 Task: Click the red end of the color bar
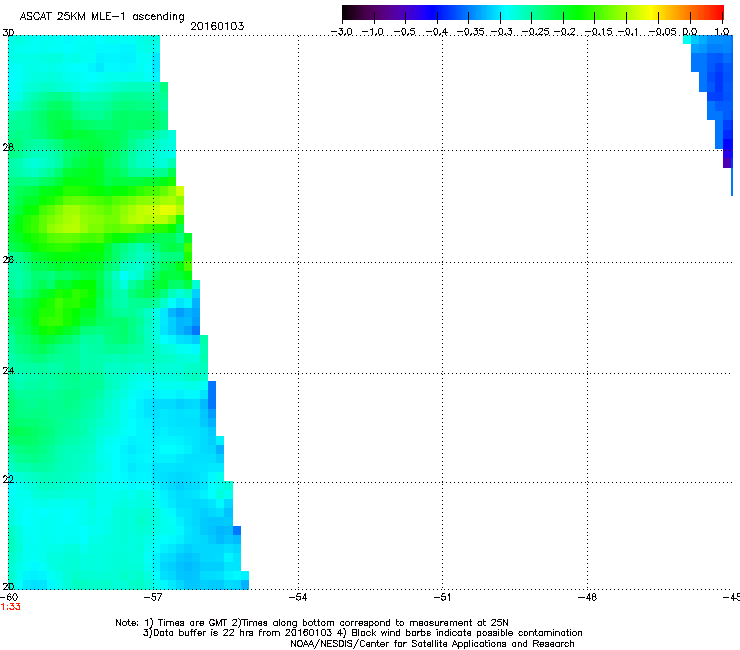pyautogui.click(x=717, y=13)
